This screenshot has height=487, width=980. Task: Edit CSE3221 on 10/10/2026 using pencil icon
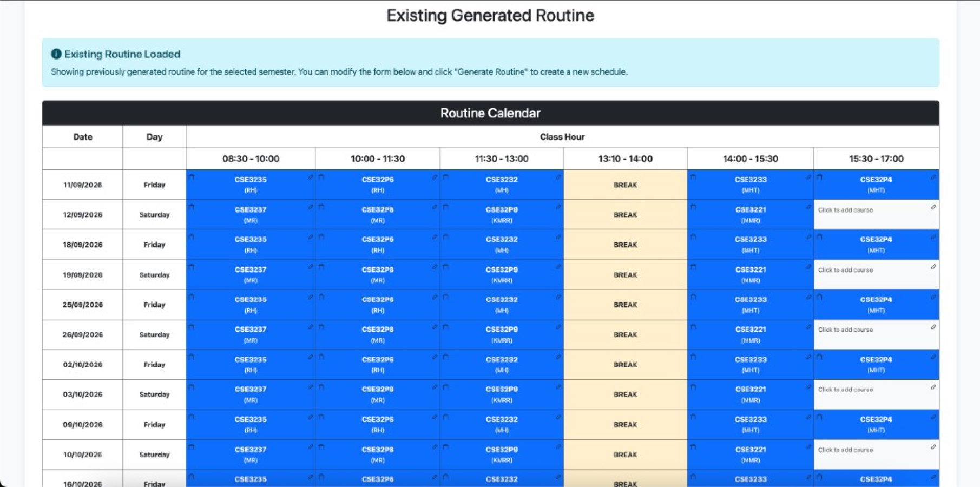tap(808, 447)
